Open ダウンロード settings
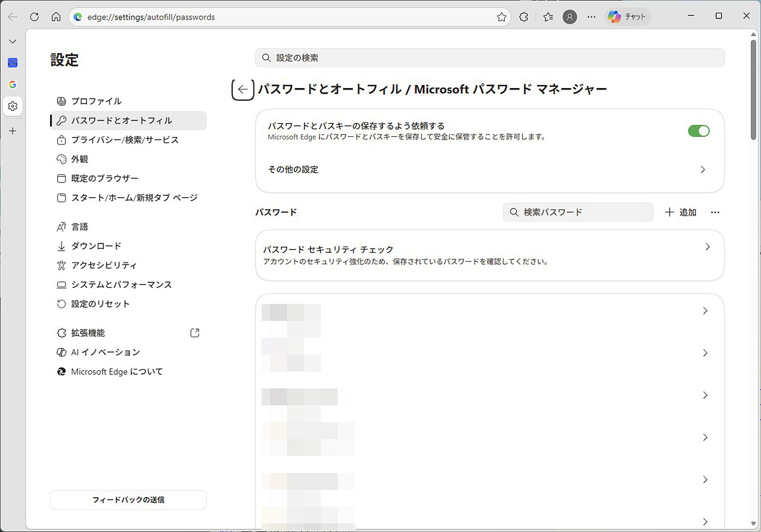Viewport: 761px width, 532px height. click(128, 246)
